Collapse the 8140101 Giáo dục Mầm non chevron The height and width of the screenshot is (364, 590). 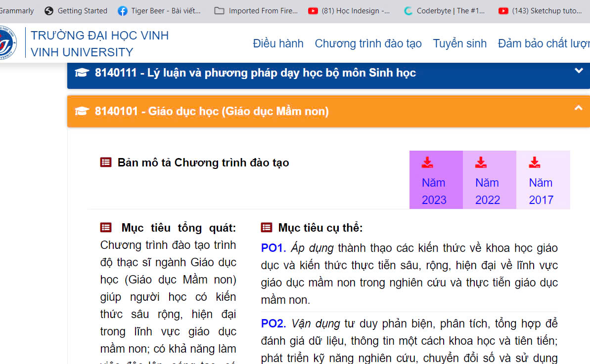pyautogui.click(x=579, y=108)
